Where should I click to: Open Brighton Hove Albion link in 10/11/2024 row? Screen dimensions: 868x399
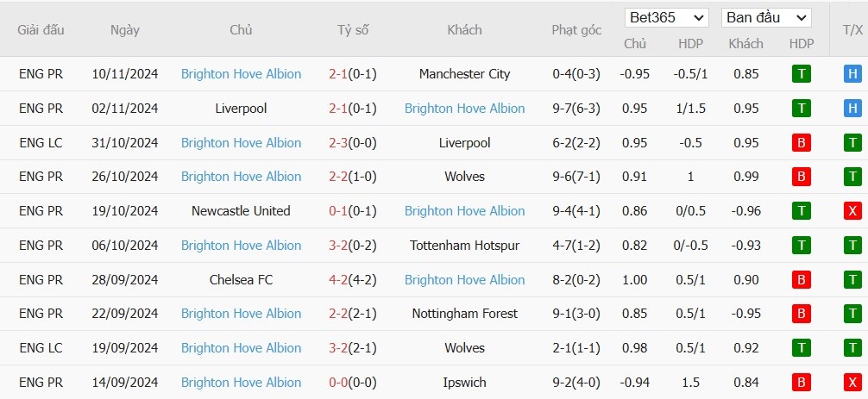(242, 74)
